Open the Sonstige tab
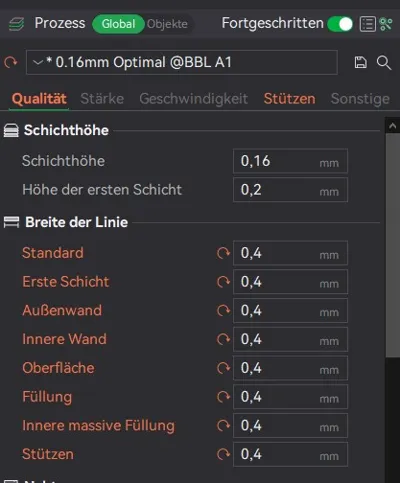400x483 pixels. click(360, 99)
